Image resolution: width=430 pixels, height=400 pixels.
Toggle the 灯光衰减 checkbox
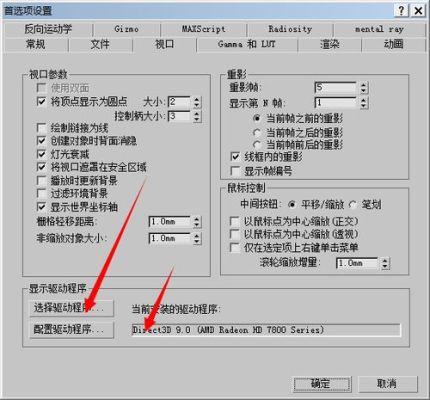point(41,154)
